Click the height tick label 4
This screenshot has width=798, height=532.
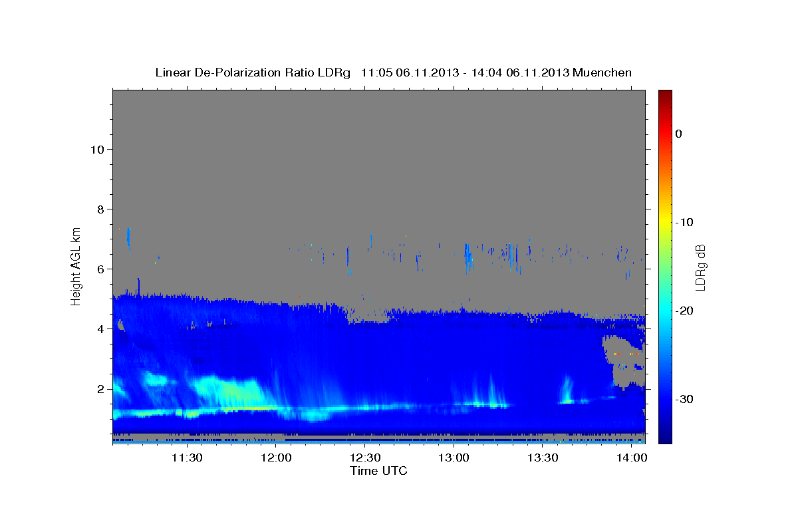(100, 329)
